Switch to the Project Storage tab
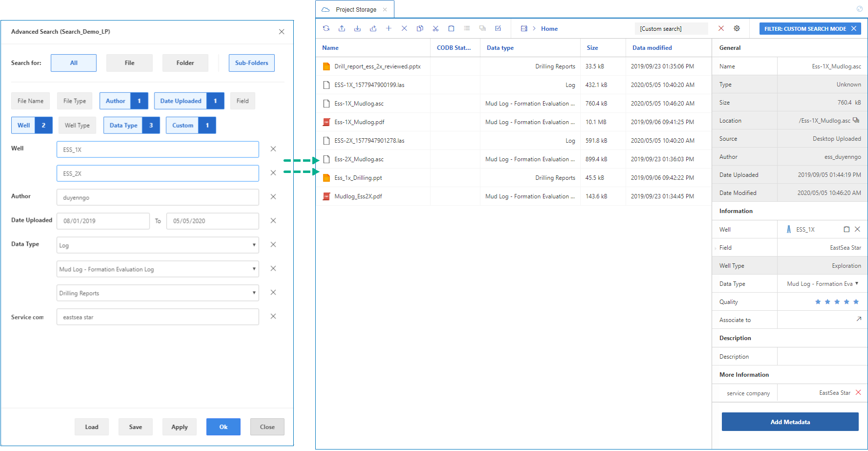This screenshot has height=451, width=868. click(x=355, y=9)
